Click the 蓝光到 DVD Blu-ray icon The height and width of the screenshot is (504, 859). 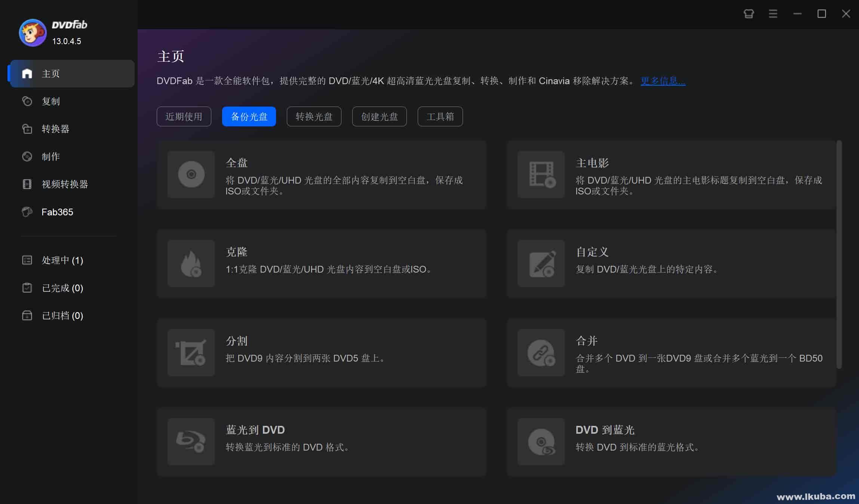[x=191, y=441]
